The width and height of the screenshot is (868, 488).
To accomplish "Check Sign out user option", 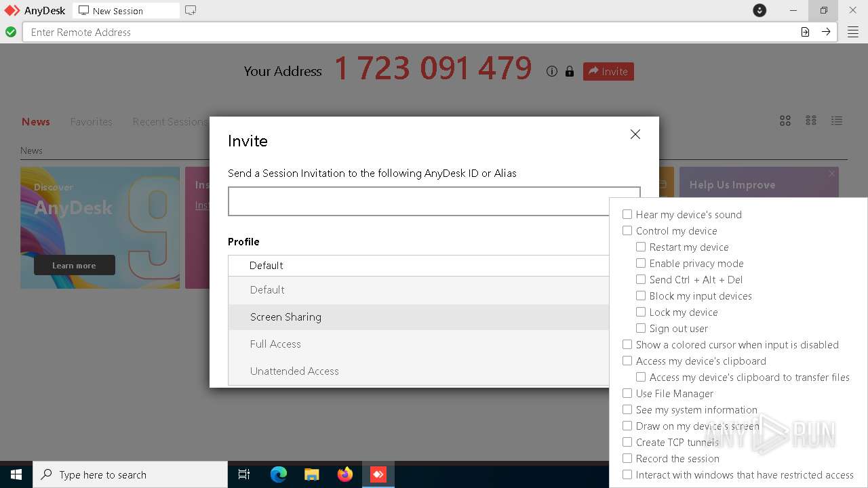I will (641, 328).
